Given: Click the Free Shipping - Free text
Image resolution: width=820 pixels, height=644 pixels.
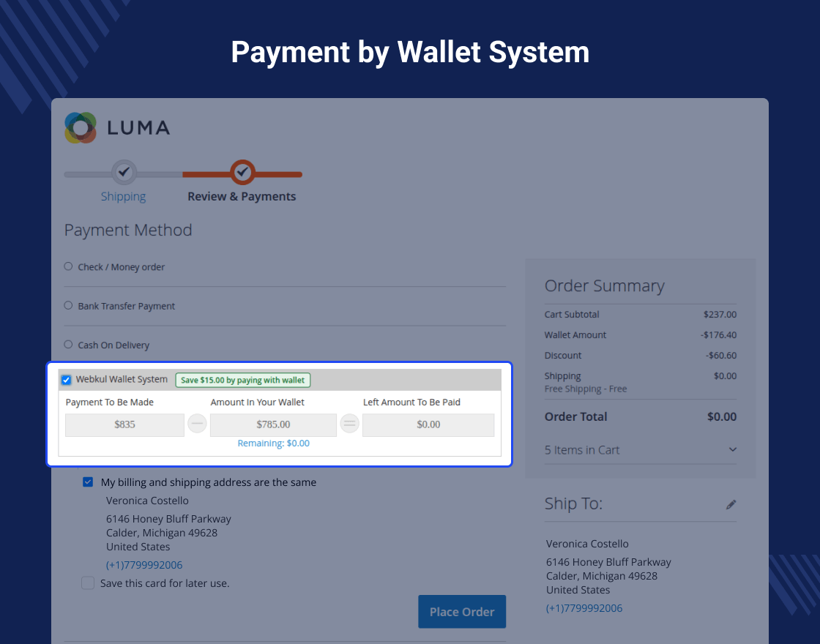Looking at the screenshot, I should [586, 389].
